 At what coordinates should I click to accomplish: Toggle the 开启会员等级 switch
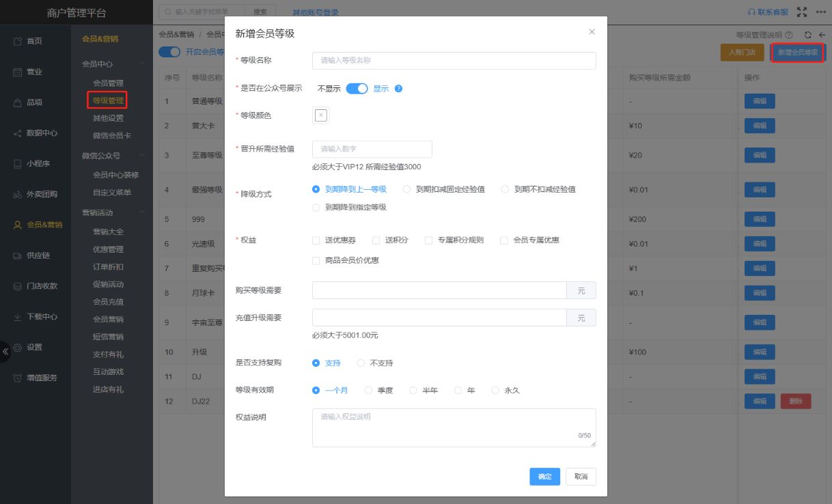point(169,52)
